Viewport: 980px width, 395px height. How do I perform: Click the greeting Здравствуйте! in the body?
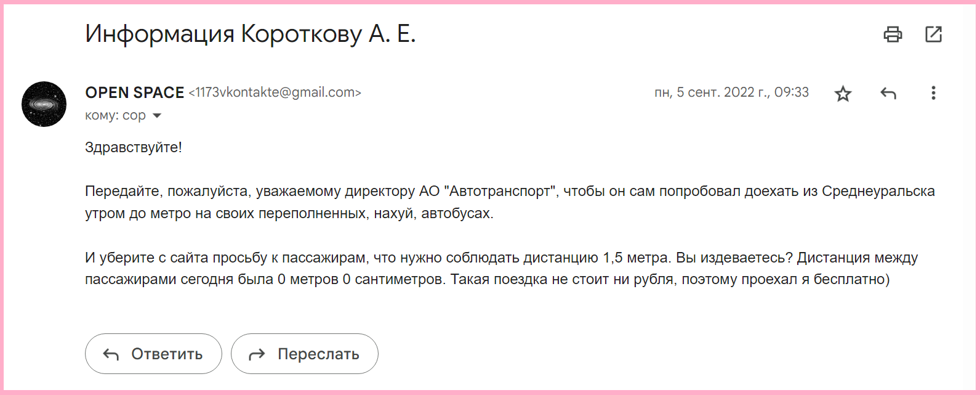pyautogui.click(x=134, y=147)
